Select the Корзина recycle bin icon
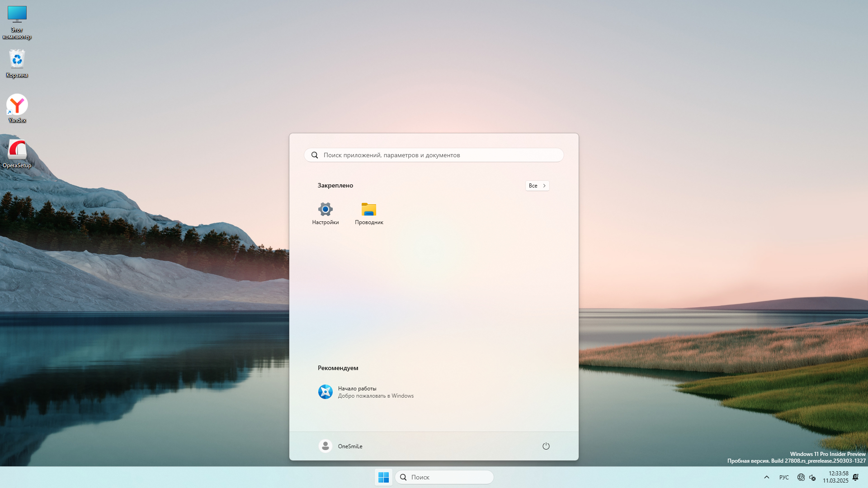The height and width of the screenshot is (488, 868). [x=17, y=63]
